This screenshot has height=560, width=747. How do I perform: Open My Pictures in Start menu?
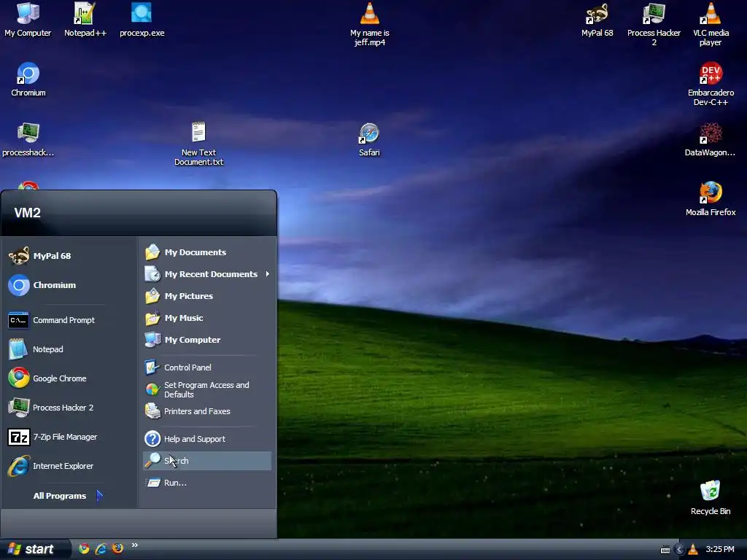tap(208, 296)
